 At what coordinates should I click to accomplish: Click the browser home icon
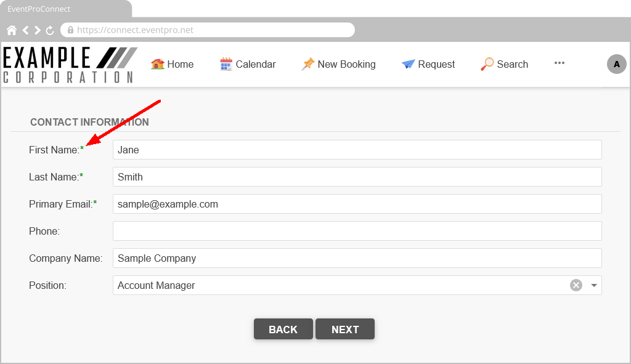[x=12, y=30]
